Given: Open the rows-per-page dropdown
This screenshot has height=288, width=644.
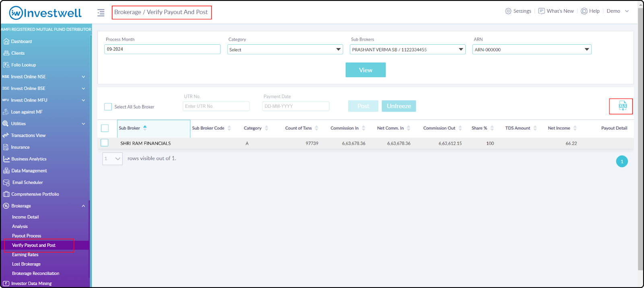Looking at the screenshot, I should tap(112, 158).
